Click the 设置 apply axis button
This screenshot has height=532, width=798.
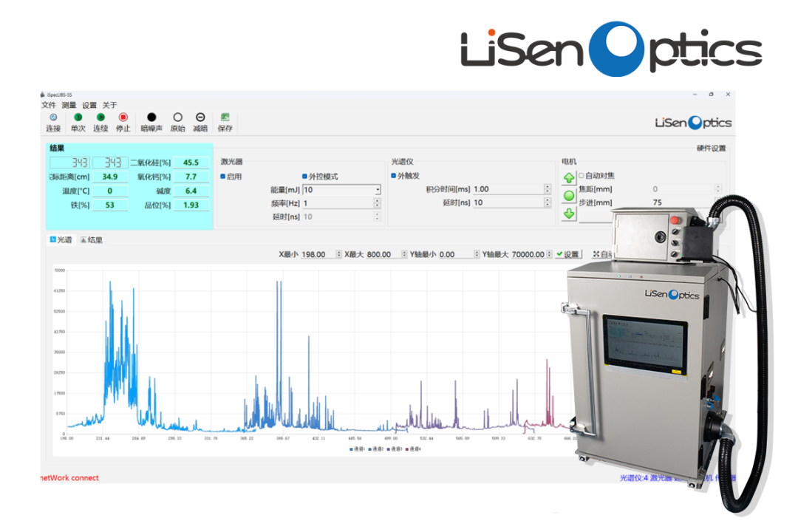click(567, 254)
